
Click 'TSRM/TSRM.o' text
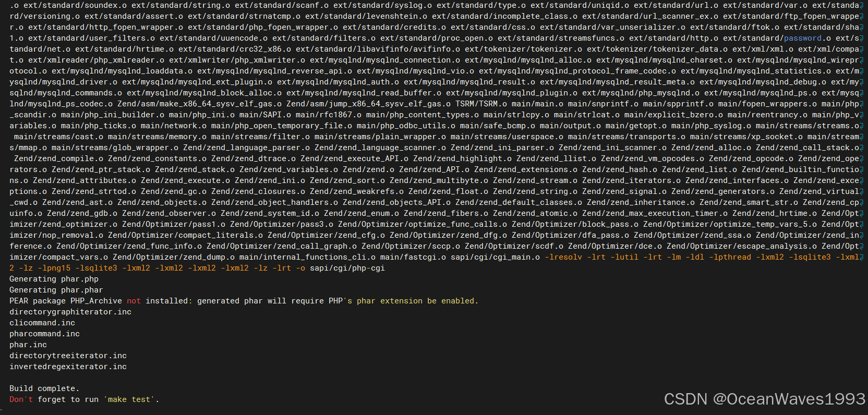(x=481, y=104)
